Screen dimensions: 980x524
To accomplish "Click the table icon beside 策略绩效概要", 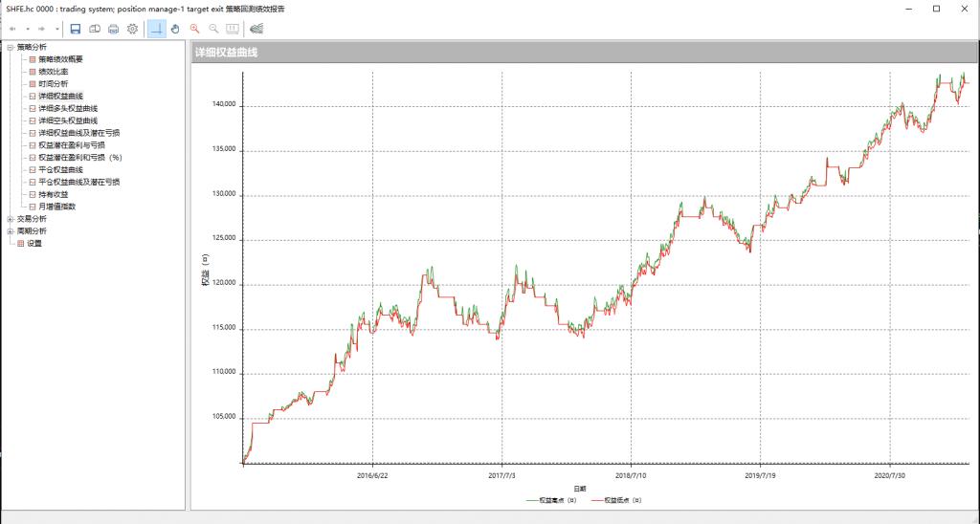I will pos(33,59).
